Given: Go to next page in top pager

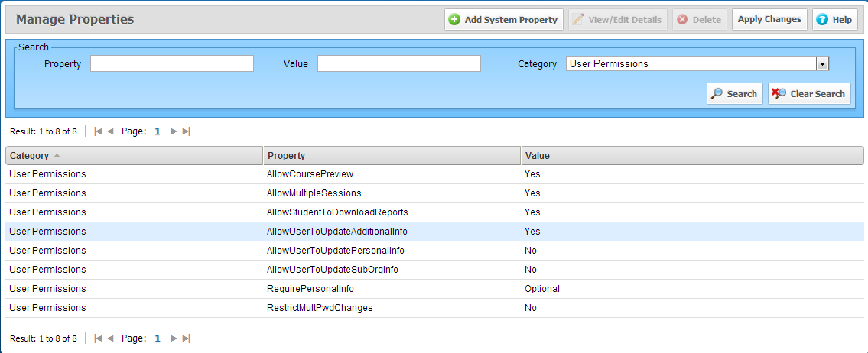Looking at the screenshot, I should [x=174, y=131].
